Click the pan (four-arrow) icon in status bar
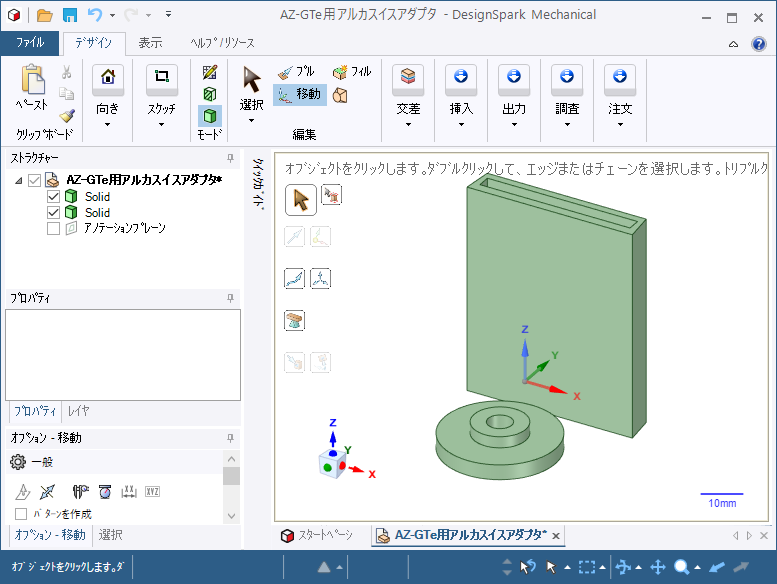Viewport: 777px width, 584px height. point(658,567)
